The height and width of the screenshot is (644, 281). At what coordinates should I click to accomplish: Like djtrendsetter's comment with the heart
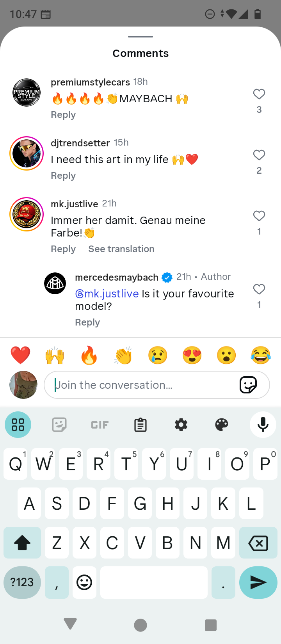click(259, 155)
